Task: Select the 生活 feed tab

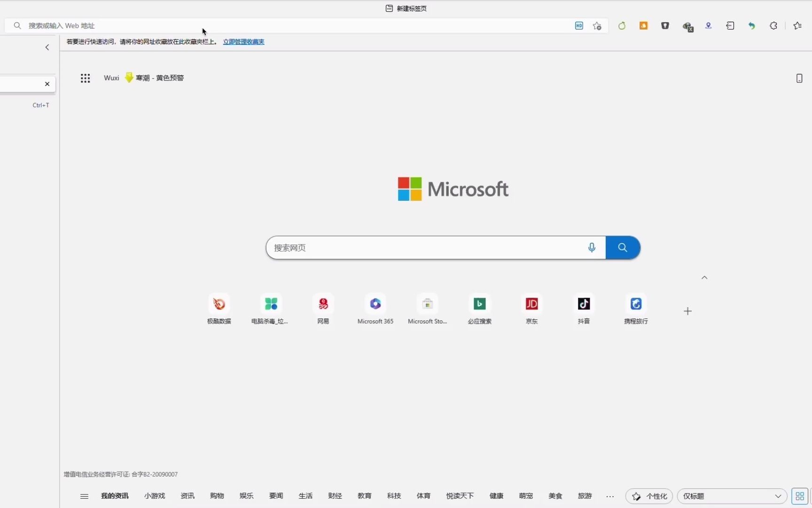Action: pos(306,496)
